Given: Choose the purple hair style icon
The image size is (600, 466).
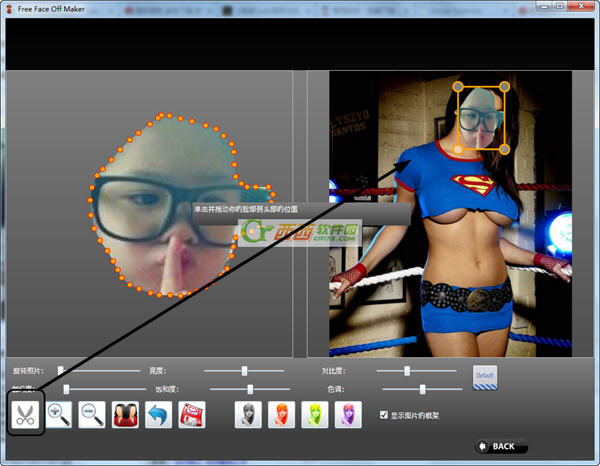Looking at the screenshot, I should pos(347,415).
